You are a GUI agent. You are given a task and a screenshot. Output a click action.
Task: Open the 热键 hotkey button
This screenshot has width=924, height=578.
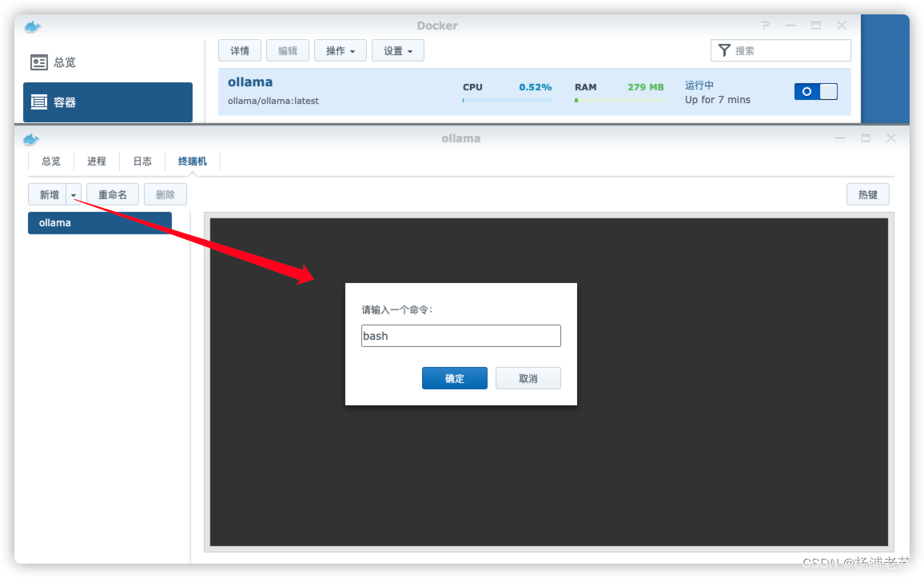pyautogui.click(x=867, y=195)
